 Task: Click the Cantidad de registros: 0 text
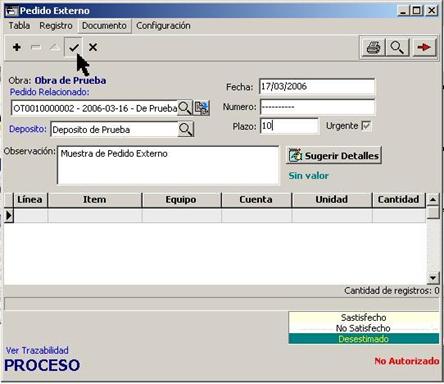(x=392, y=291)
